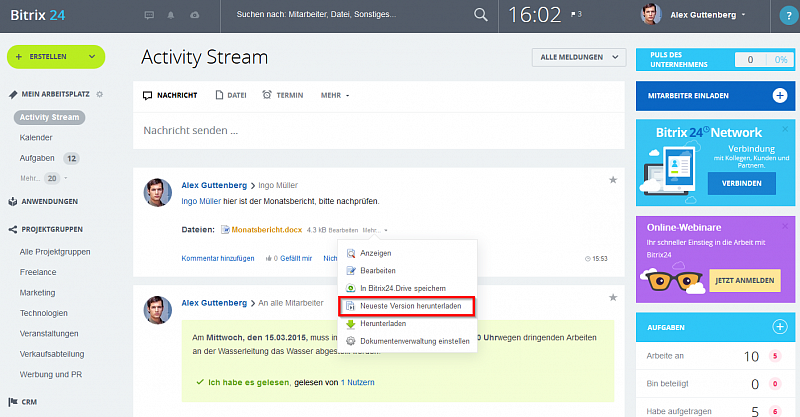Open the cloud drive icon in header
The height and width of the screenshot is (417, 800).
195,15
